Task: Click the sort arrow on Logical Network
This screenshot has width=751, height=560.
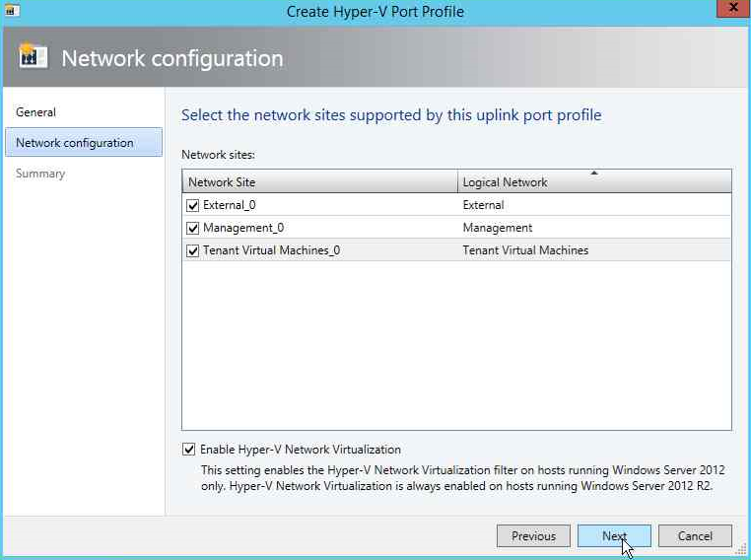Action: click(x=594, y=173)
